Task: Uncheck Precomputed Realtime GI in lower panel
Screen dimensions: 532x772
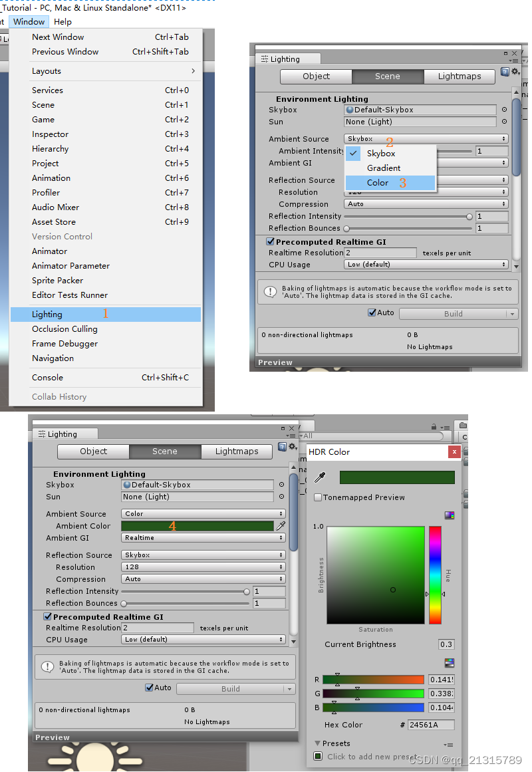Action: [x=48, y=617]
